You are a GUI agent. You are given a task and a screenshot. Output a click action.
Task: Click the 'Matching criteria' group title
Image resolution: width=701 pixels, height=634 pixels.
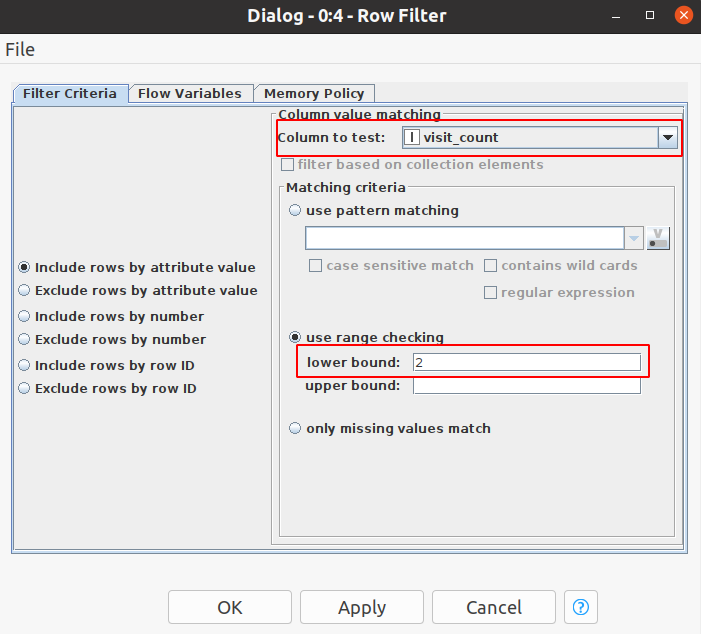pos(346,187)
